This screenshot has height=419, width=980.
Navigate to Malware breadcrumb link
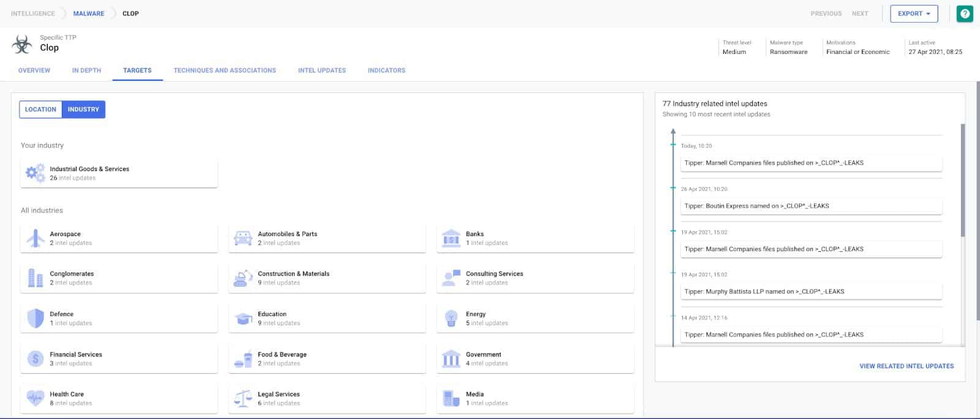click(89, 13)
